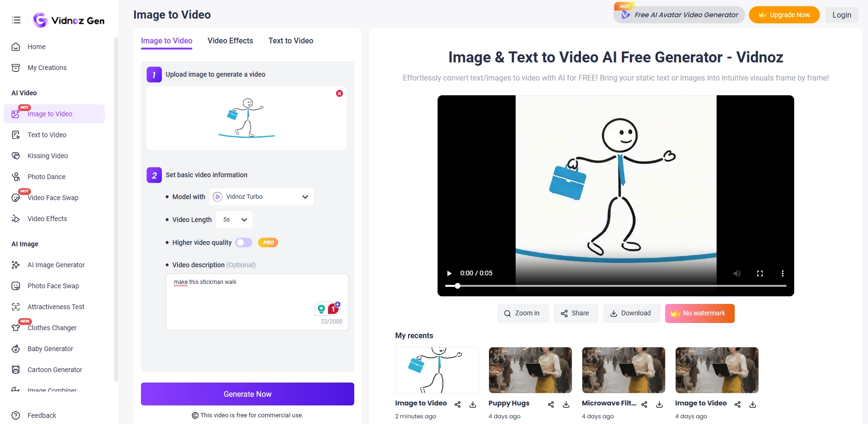Screen dimensions: 868x424
Task: Open the Puppy Hugs recent thumbnail
Action: [x=530, y=370]
